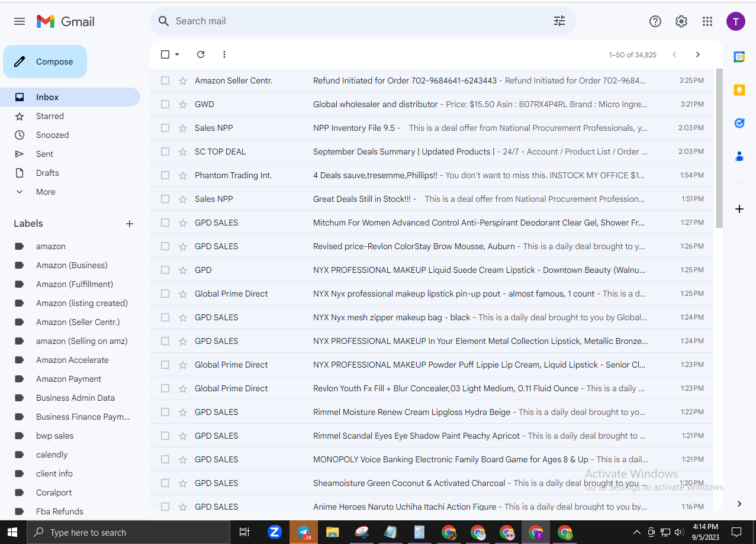Open the select dropdown arrow
The height and width of the screenshot is (544, 756).
tap(177, 54)
